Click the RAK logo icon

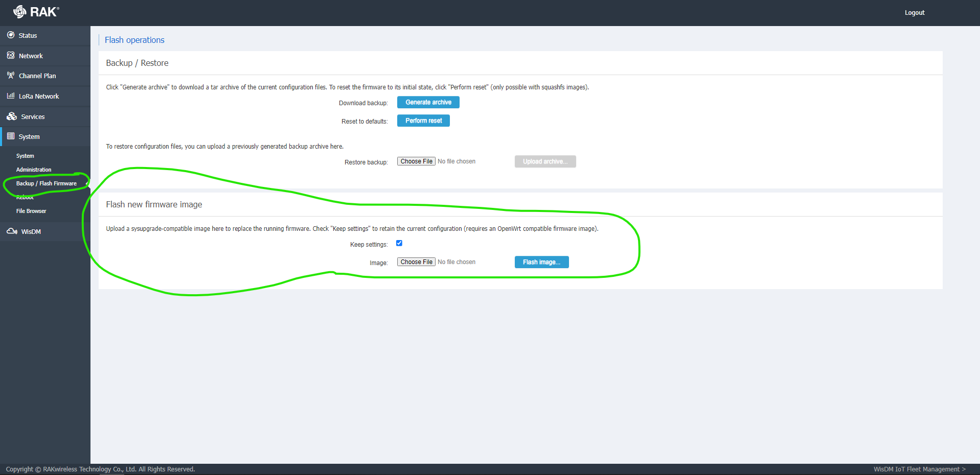pos(19,12)
